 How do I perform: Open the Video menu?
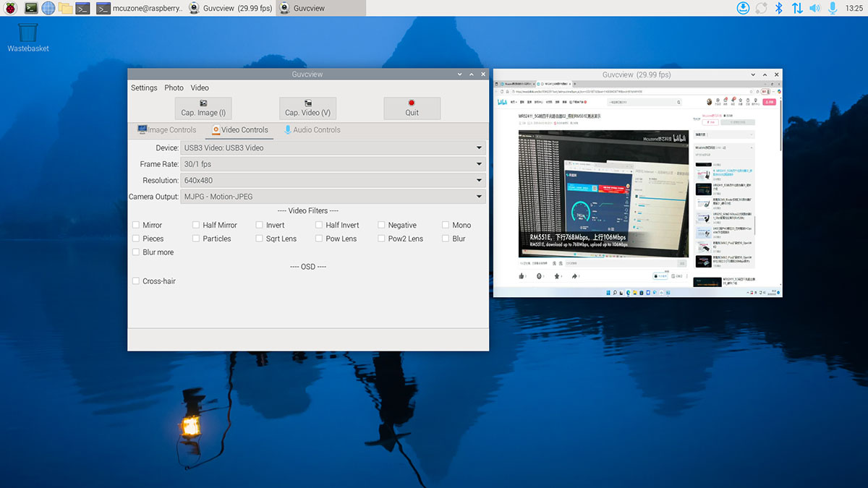[200, 87]
